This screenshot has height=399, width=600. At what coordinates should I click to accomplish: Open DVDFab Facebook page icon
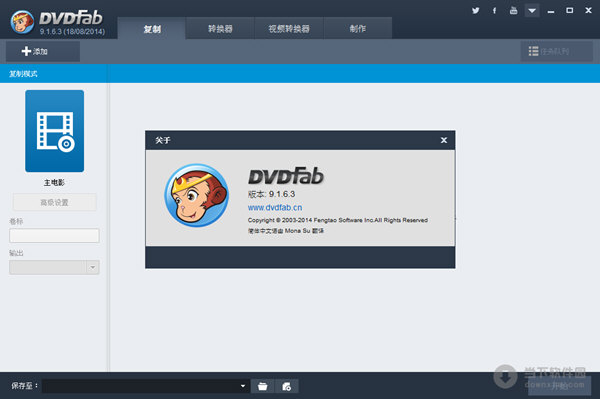click(494, 11)
